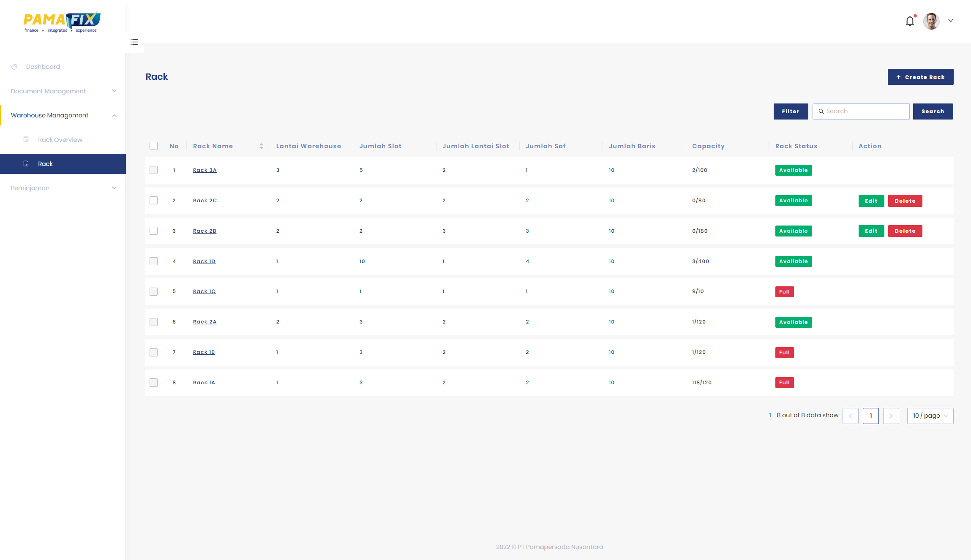
Task: Open the Rack 1C link
Action: (204, 291)
